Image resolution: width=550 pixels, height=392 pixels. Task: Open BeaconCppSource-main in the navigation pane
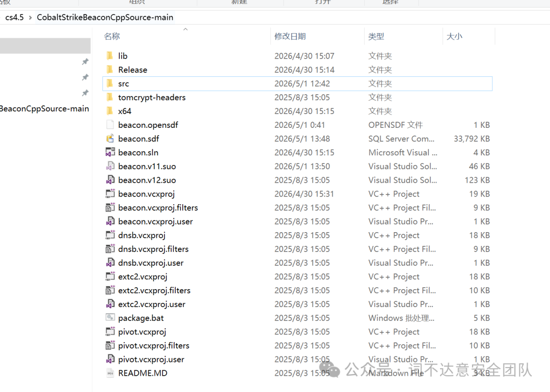pyautogui.click(x=44, y=109)
